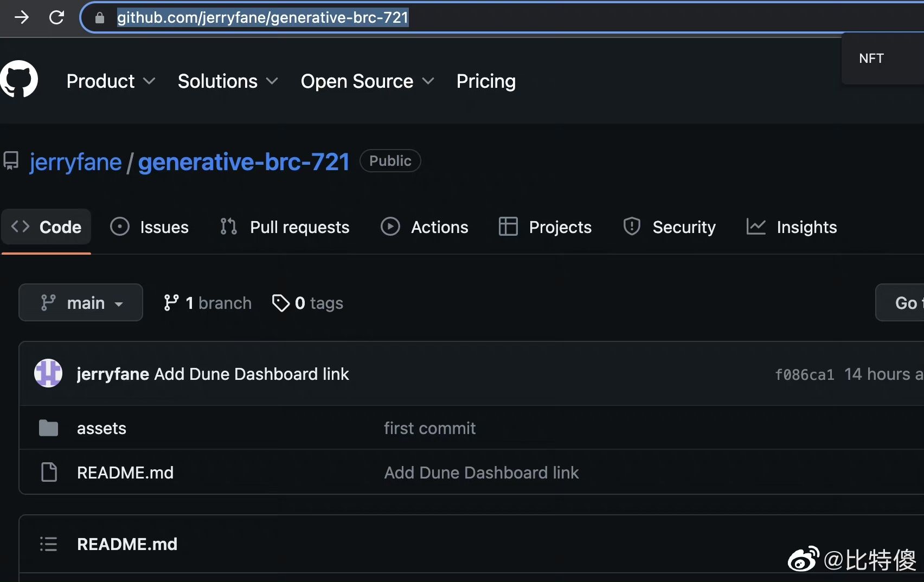924x582 pixels.
Task: Open the main branch selector dropdown
Action: [81, 302]
